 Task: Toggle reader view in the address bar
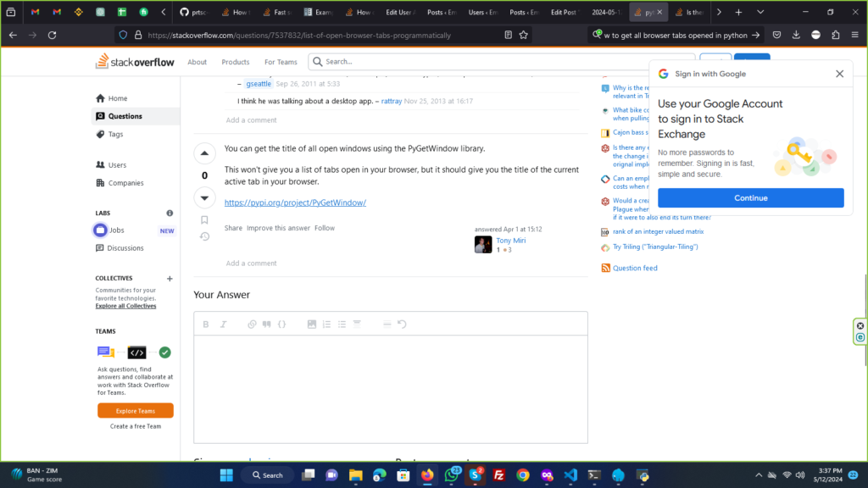(508, 35)
